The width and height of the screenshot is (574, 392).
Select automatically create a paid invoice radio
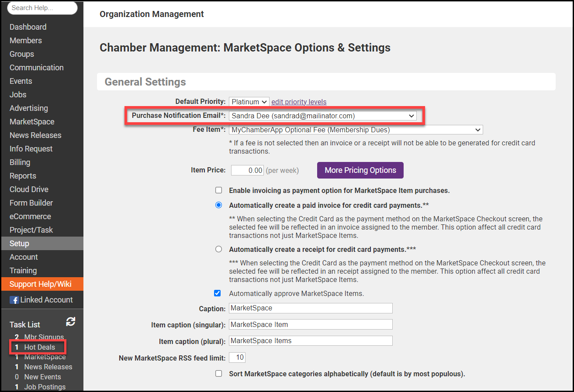coord(218,205)
